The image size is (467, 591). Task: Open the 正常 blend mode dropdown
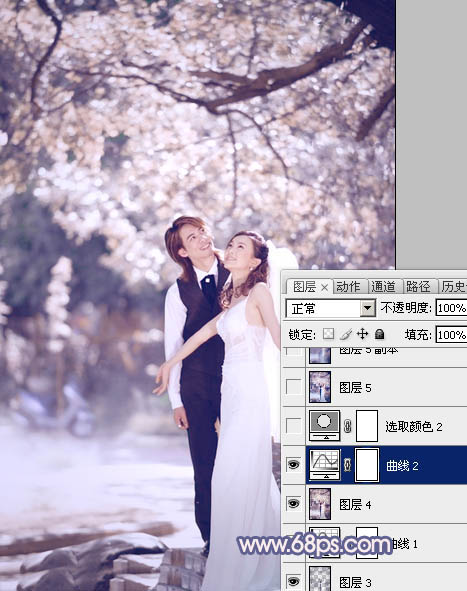pos(367,308)
